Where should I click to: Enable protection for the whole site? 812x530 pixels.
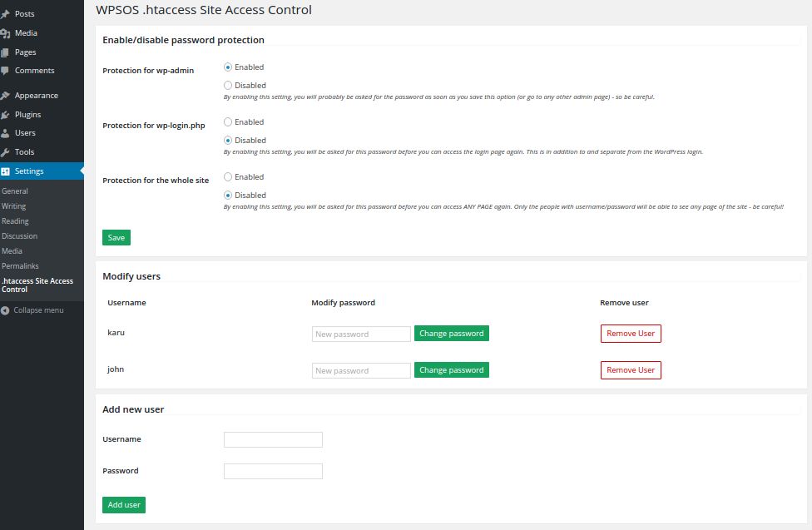(228, 177)
